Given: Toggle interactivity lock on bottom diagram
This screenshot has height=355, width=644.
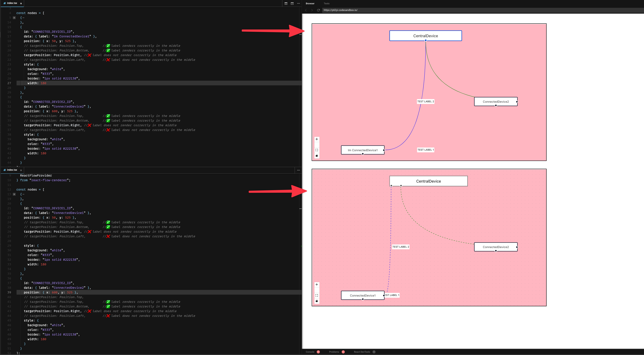Looking at the screenshot, I should pos(317,301).
